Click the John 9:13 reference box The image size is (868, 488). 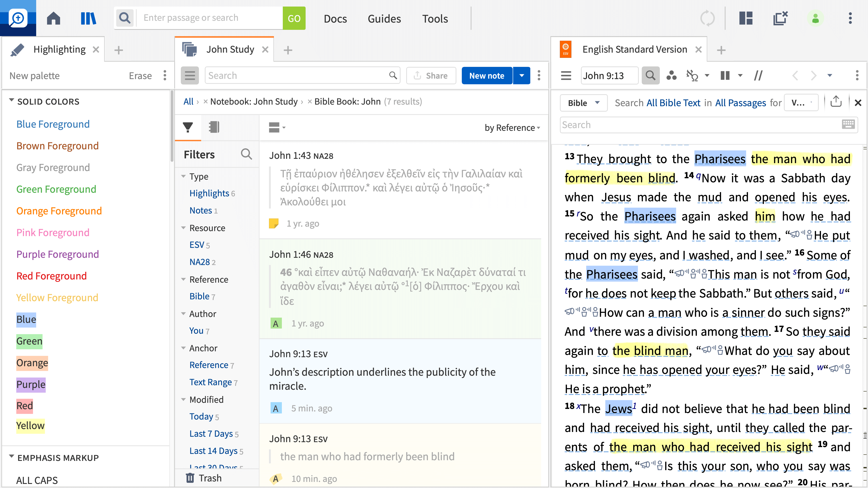pos(609,75)
